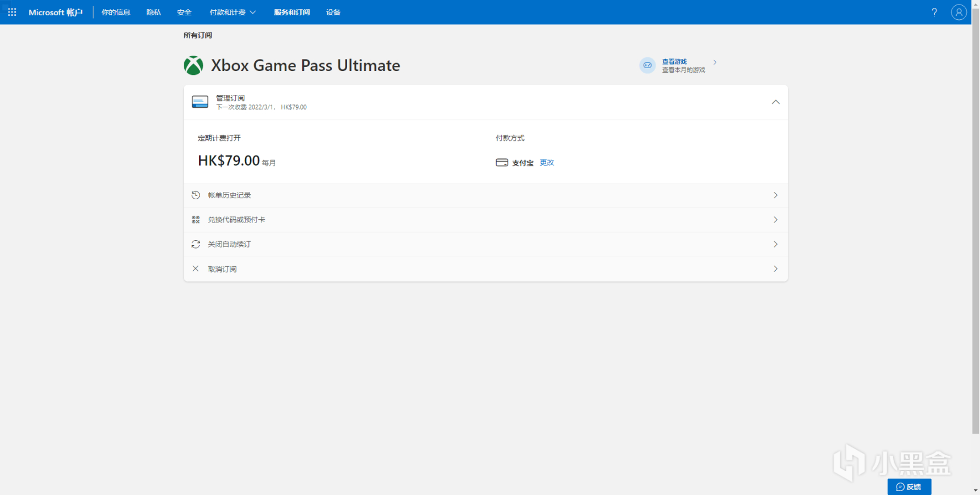The image size is (980, 495).
Task: Click the Microsoft 帐户 home link
Action: [56, 12]
